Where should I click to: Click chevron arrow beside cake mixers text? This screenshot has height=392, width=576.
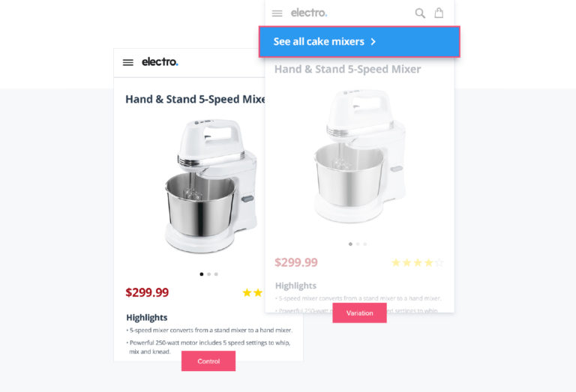(x=373, y=41)
